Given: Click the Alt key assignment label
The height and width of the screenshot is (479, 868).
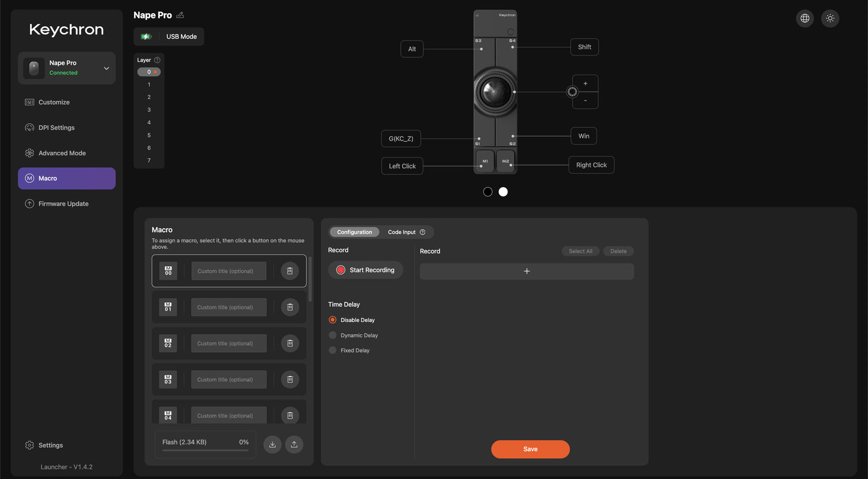Looking at the screenshot, I should tap(412, 49).
